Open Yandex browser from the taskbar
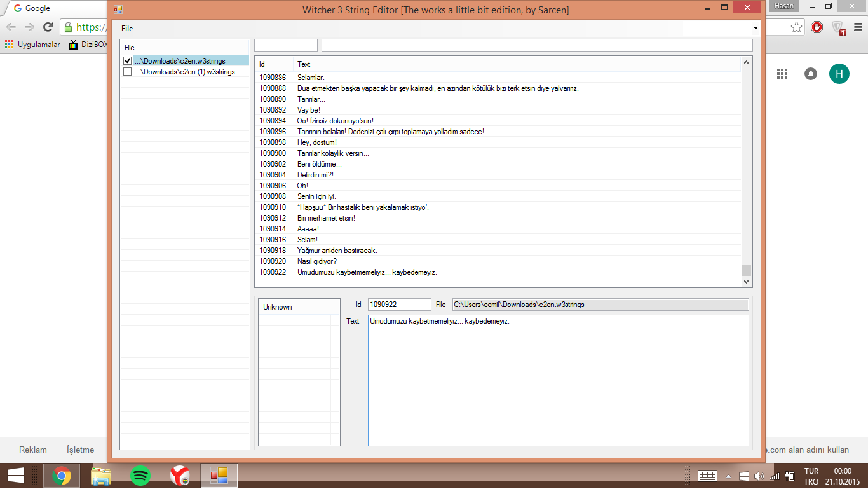868x489 pixels. tap(180, 476)
